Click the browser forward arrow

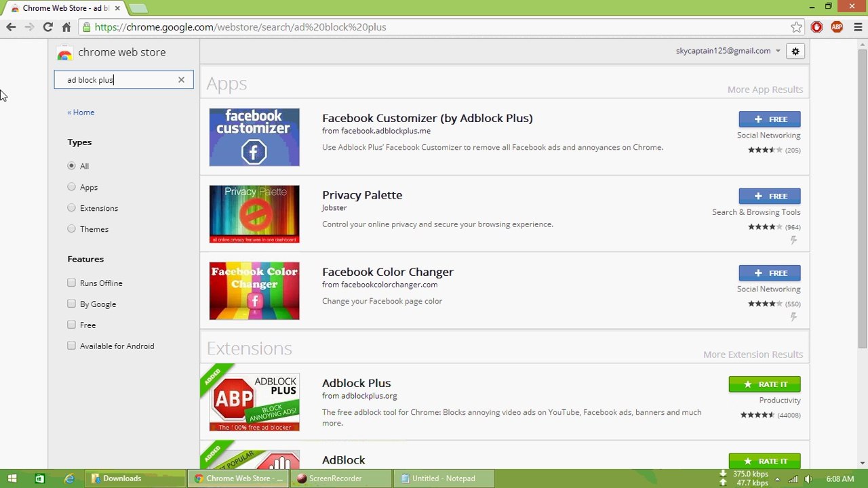click(x=29, y=27)
